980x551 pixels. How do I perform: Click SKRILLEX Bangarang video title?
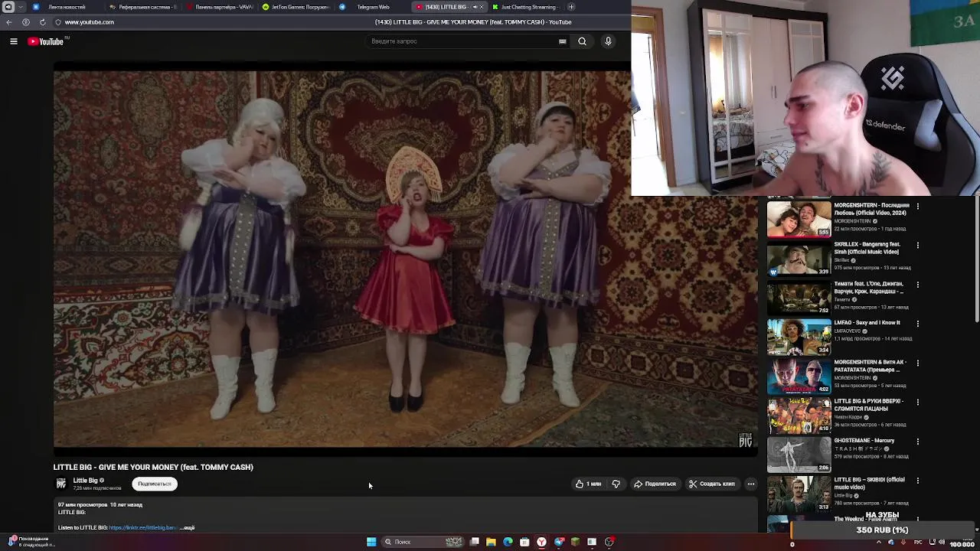pyautogui.click(x=867, y=248)
